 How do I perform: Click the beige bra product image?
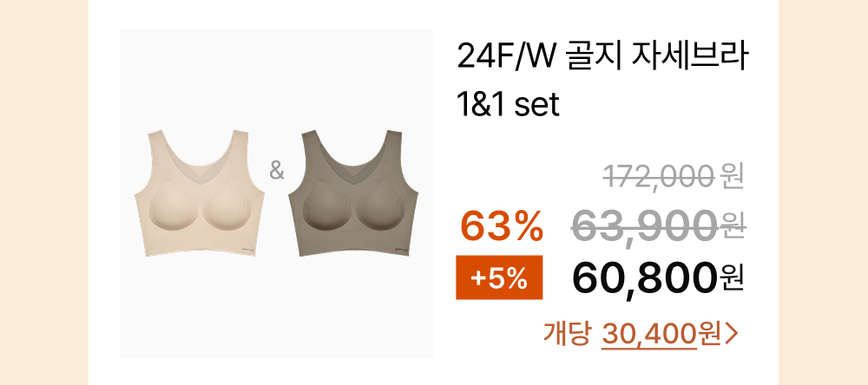(x=200, y=193)
